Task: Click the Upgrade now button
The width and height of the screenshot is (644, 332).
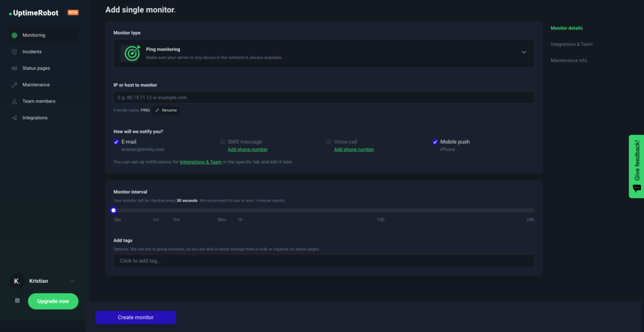Action: (x=53, y=301)
